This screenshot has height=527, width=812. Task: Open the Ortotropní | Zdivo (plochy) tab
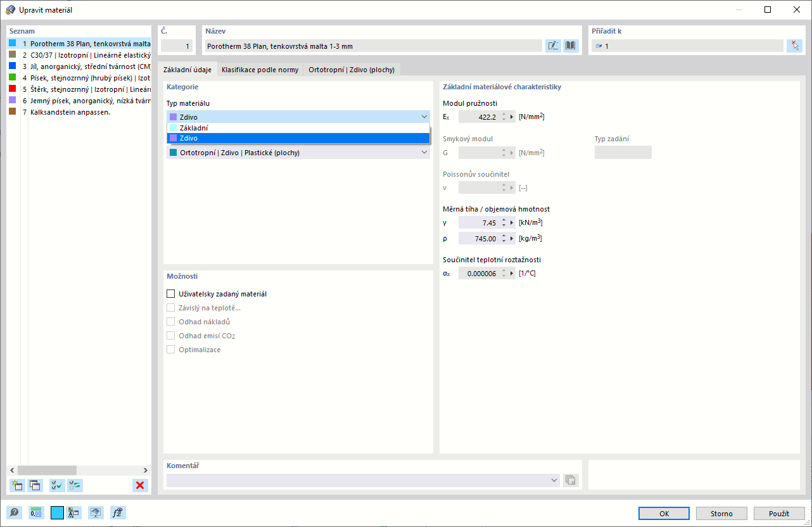352,70
